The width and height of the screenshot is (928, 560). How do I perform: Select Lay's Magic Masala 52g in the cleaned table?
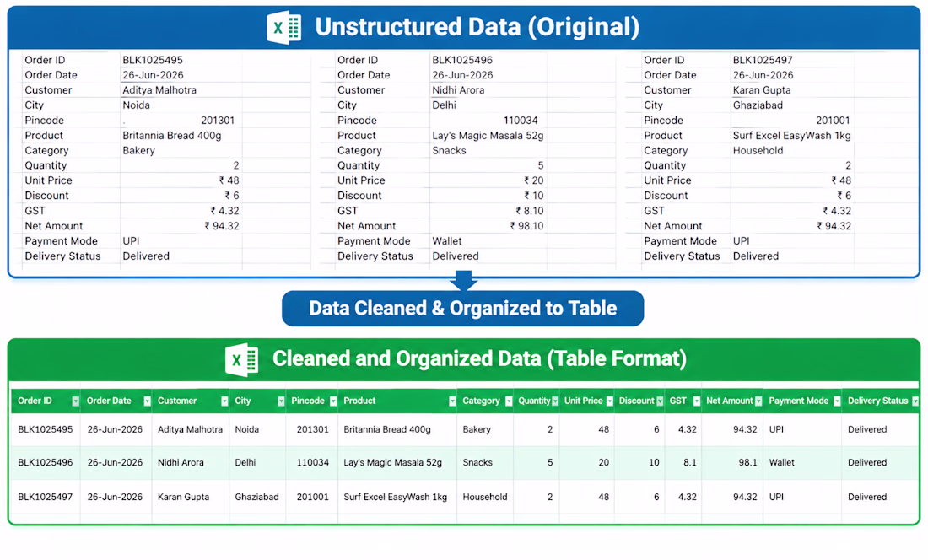[392, 463]
